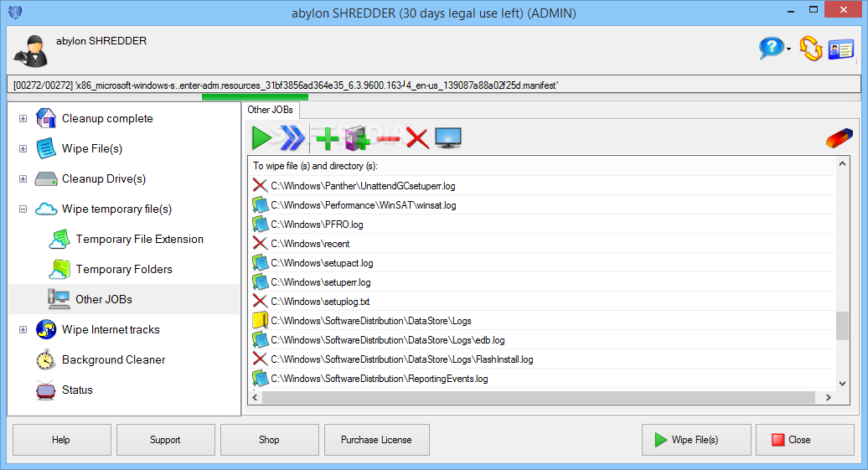Click red X icon beside setuplog.txt

tap(261, 301)
